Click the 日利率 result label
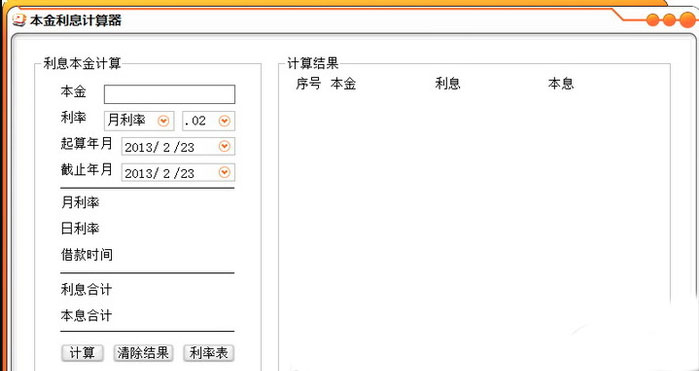Screen dimensions: 699x371 (80, 229)
